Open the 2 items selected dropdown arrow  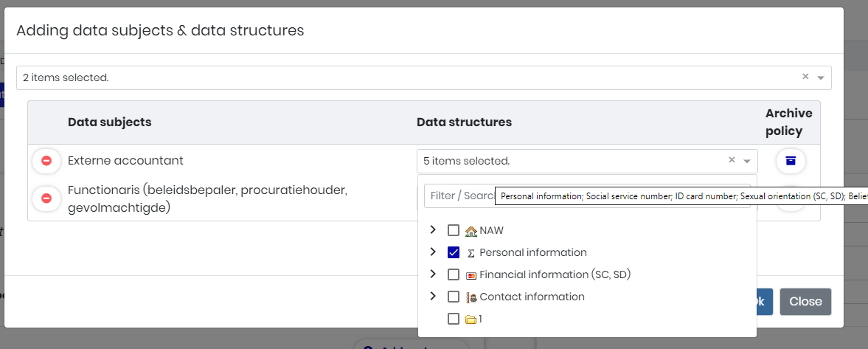(x=820, y=78)
